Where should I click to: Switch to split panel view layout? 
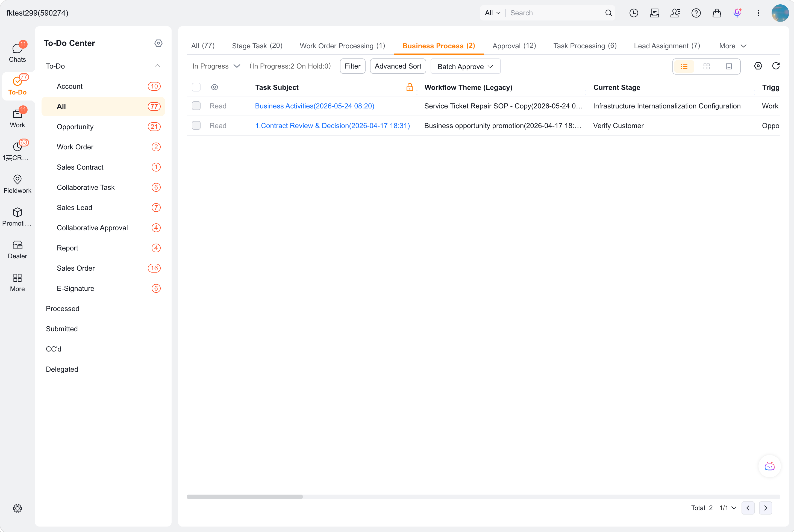728,67
